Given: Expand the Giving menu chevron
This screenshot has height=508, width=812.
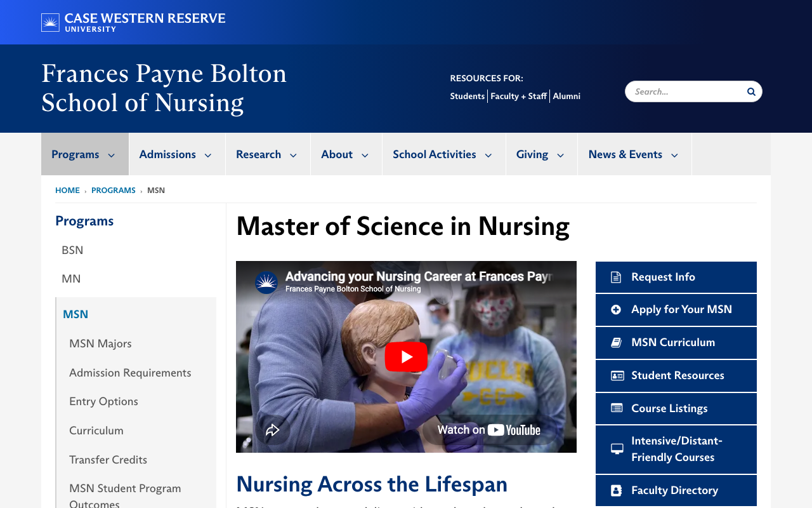Looking at the screenshot, I should pyautogui.click(x=560, y=155).
